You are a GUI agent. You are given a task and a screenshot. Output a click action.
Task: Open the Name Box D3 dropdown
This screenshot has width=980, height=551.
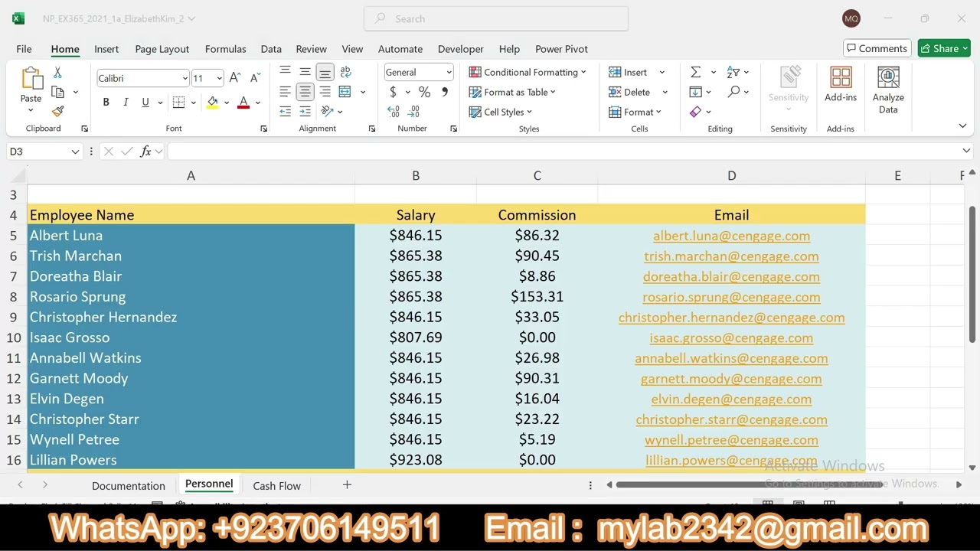pos(75,152)
